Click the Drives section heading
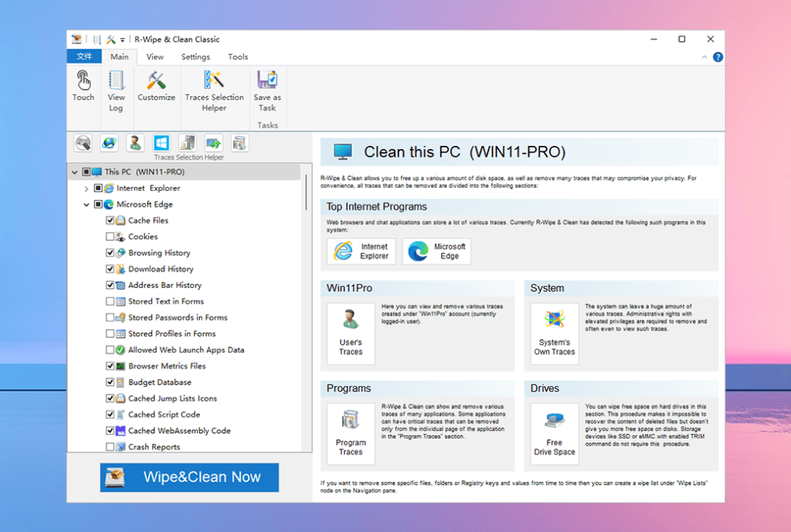 [x=545, y=388]
